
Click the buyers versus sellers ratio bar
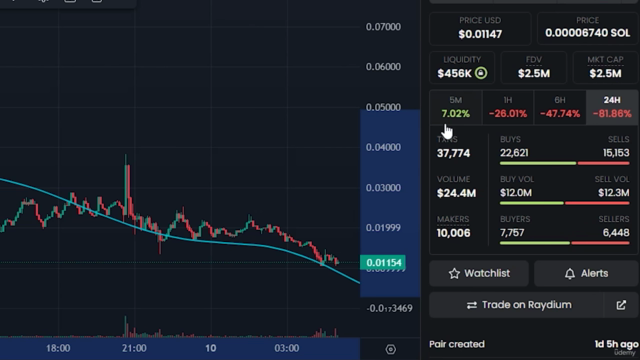click(x=564, y=243)
